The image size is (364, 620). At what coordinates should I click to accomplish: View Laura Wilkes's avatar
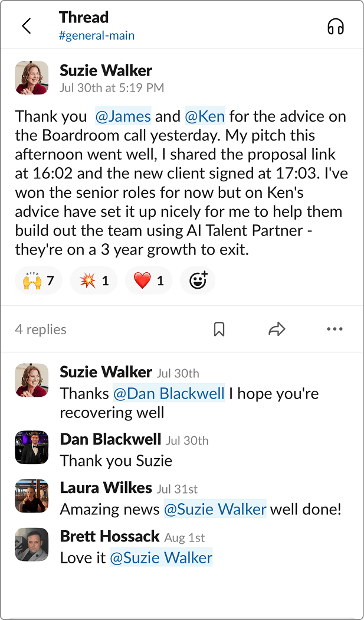coord(31,496)
